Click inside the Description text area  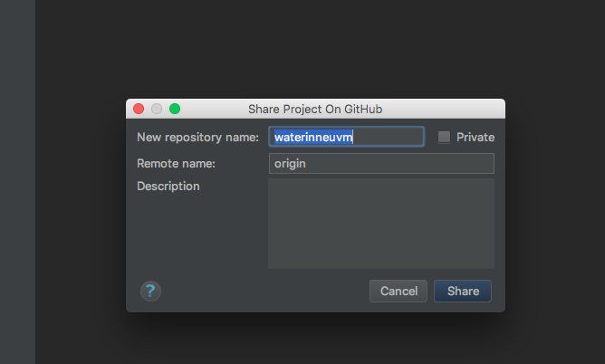click(x=381, y=224)
